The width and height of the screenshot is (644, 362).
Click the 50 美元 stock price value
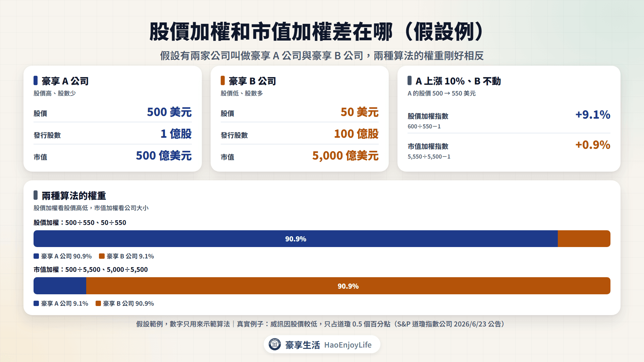click(360, 112)
